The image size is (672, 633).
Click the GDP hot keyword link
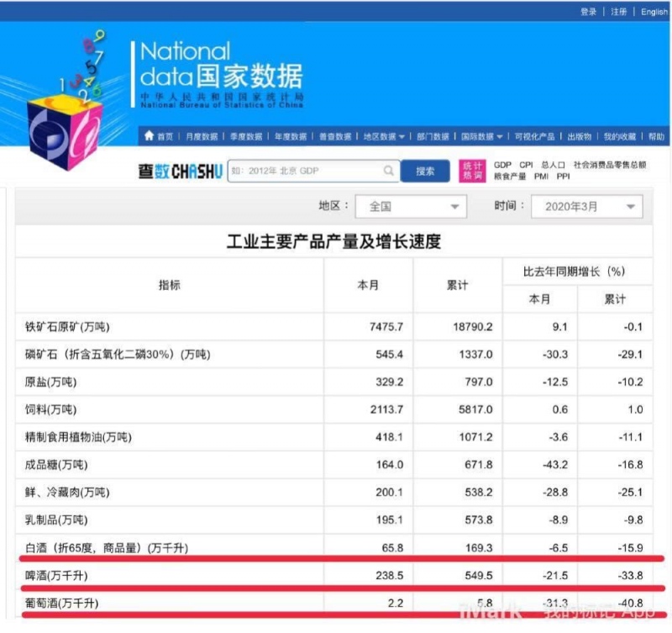coord(502,165)
